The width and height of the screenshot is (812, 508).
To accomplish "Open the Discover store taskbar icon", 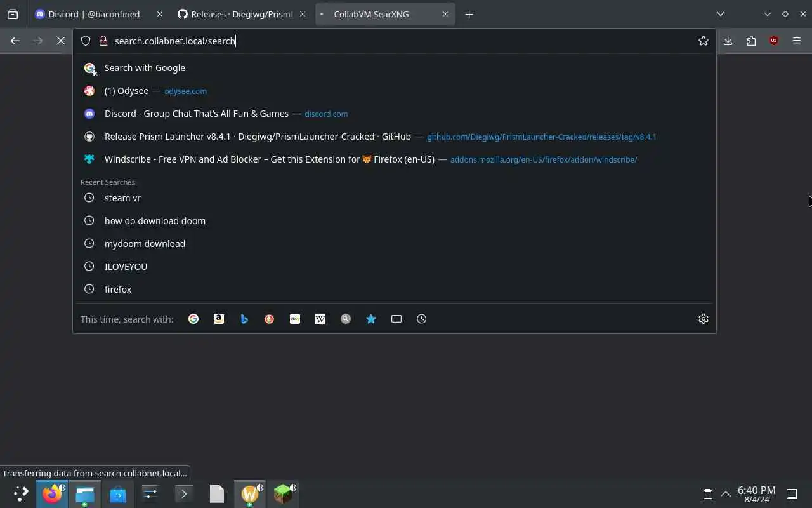I will [117, 493].
